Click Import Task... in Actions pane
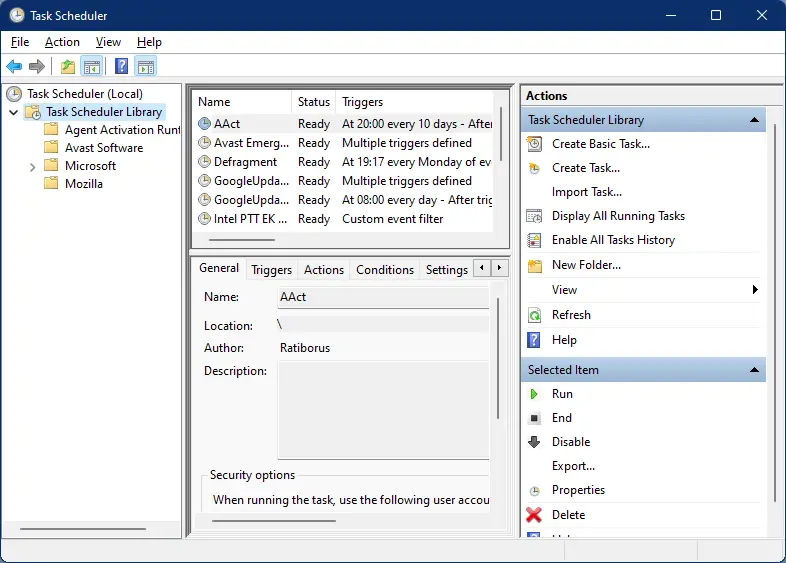786x563 pixels. tap(586, 192)
